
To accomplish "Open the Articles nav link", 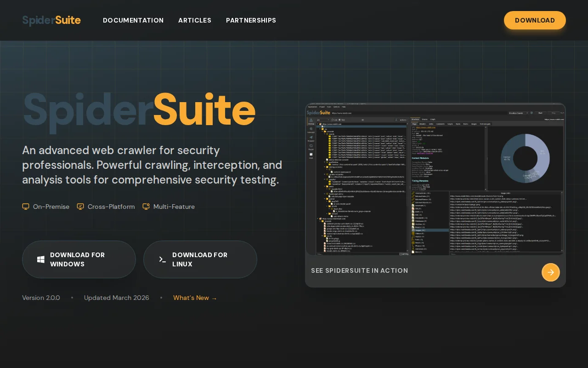I will pyautogui.click(x=195, y=20).
